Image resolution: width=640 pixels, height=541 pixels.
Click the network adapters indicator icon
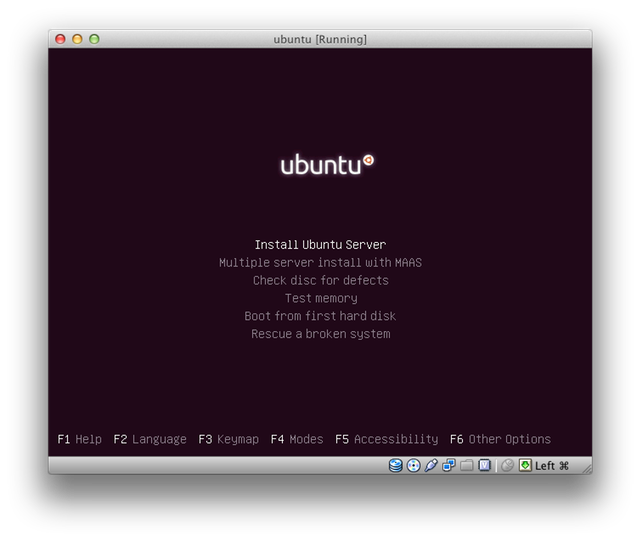pos(449,465)
